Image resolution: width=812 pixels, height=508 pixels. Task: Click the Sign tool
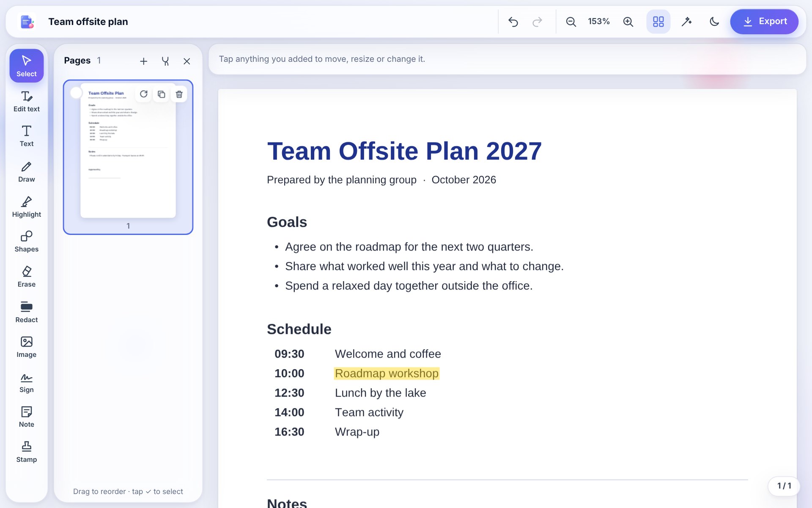[x=26, y=382]
